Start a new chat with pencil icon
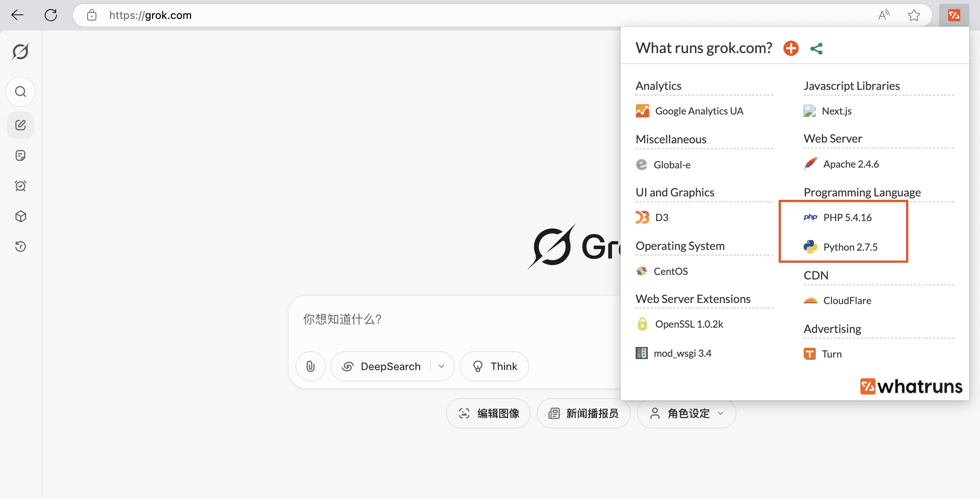 pyautogui.click(x=20, y=125)
